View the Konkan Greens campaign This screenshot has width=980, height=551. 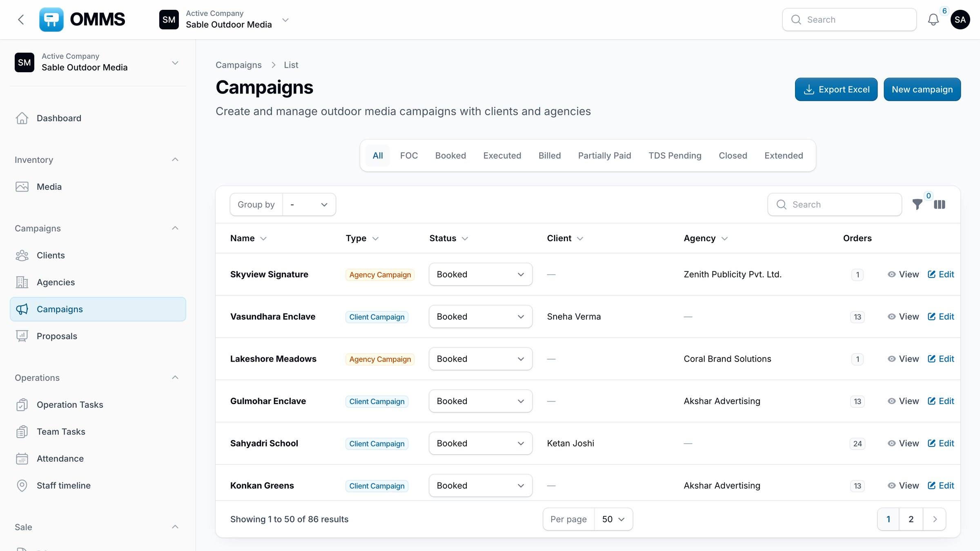point(903,485)
